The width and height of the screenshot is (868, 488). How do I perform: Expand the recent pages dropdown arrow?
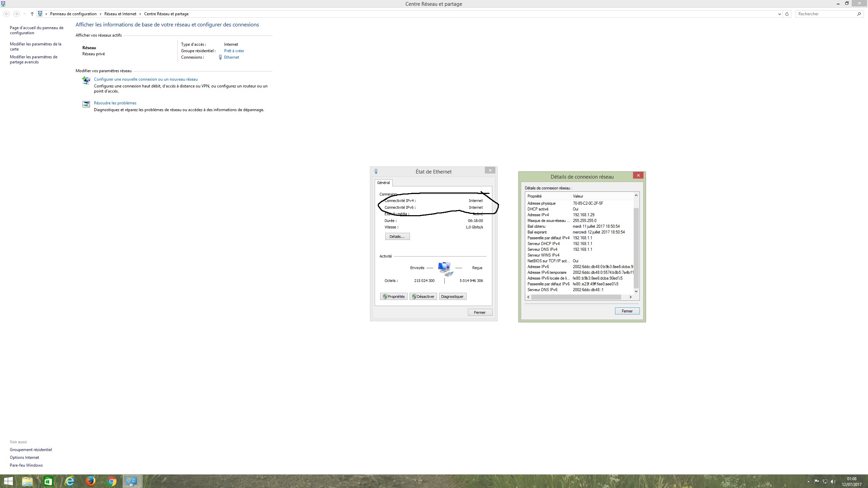24,14
